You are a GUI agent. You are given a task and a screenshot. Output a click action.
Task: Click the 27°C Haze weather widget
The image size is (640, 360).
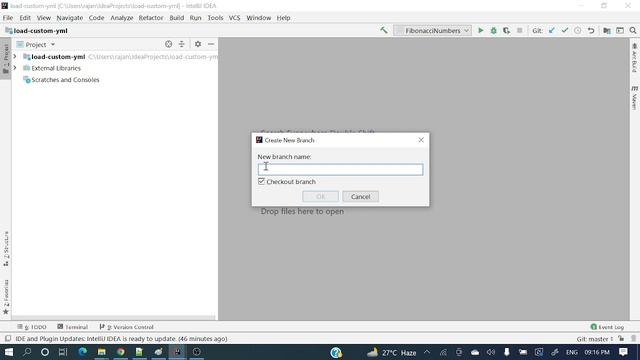[x=391, y=352]
